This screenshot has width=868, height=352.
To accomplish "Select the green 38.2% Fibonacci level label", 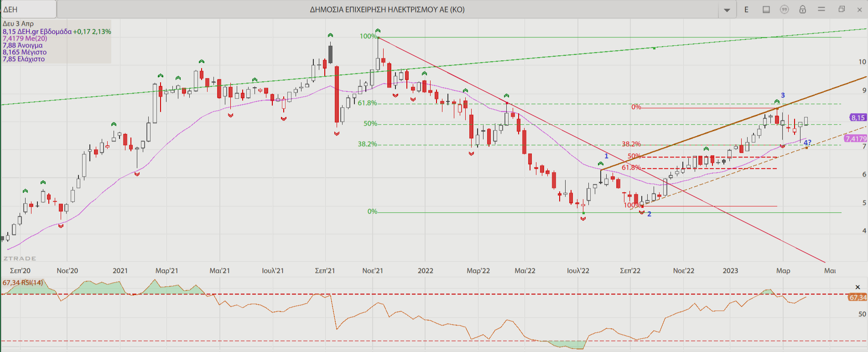I will 367,144.
